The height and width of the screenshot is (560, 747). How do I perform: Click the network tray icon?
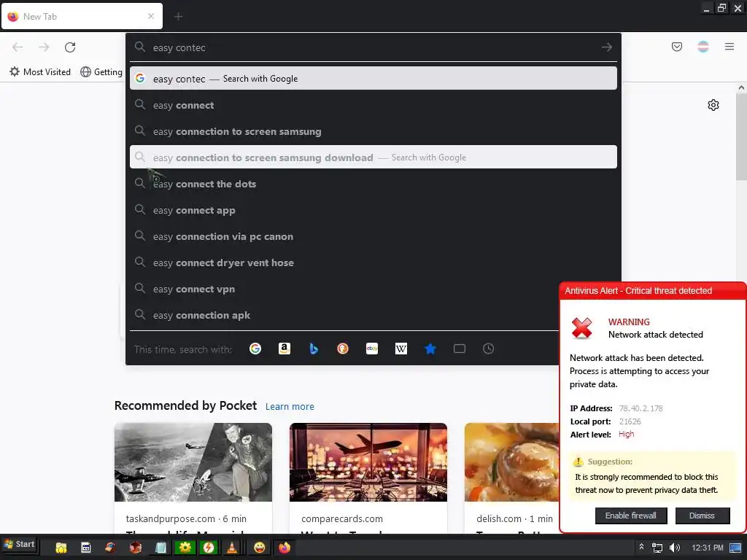pyautogui.click(x=657, y=548)
